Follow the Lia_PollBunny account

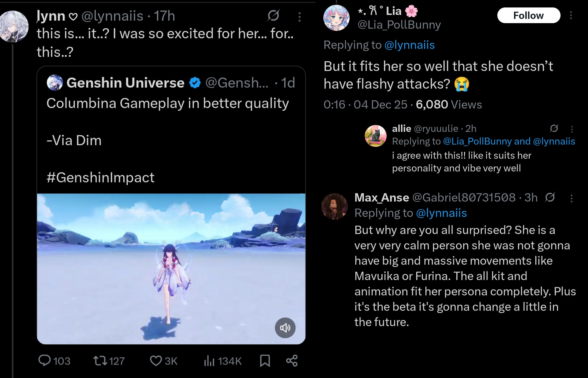tap(528, 15)
